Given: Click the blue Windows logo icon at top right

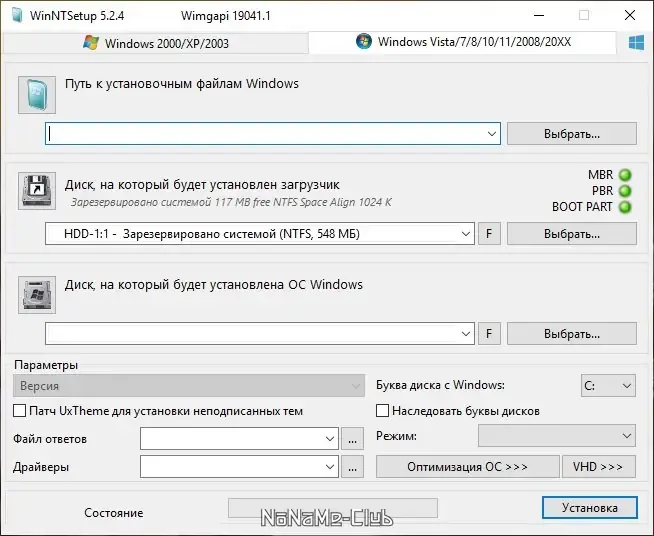Looking at the screenshot, I should 636,43.
